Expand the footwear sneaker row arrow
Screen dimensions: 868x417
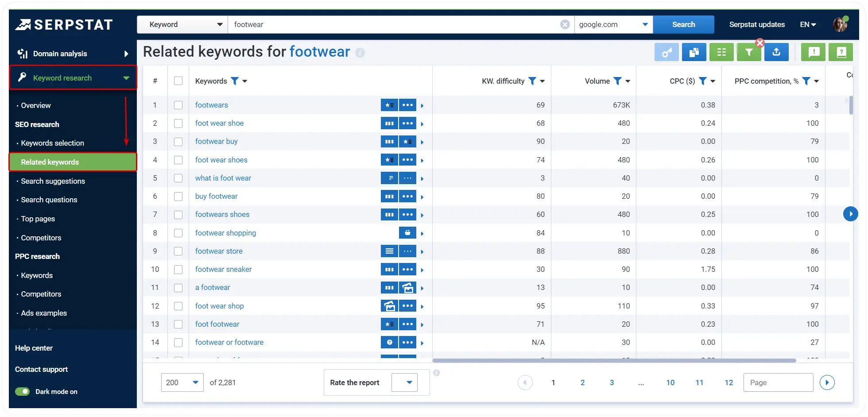tap(422, 270)
